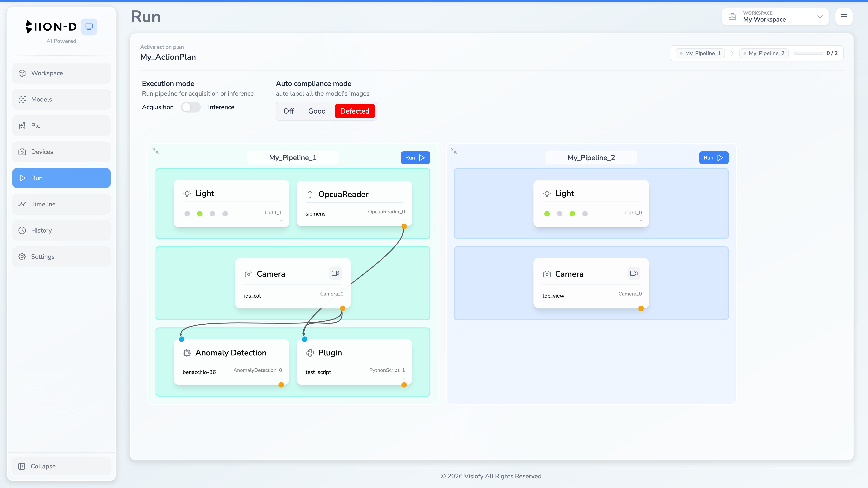Viewport: 868px width, 488px height.
Task: Select the Anomaly Detection node card
Action: 231,362
